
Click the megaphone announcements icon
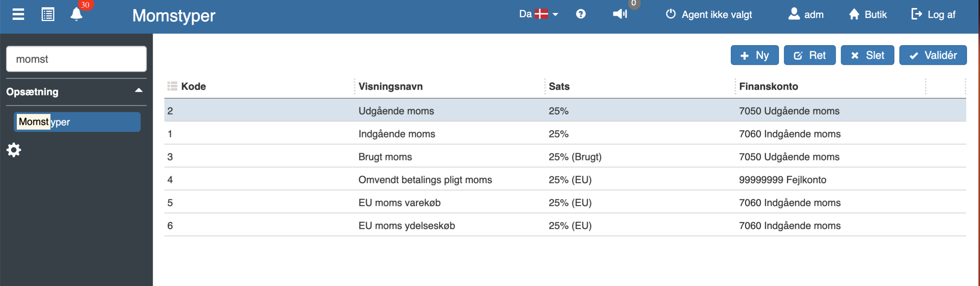[620, 14]
